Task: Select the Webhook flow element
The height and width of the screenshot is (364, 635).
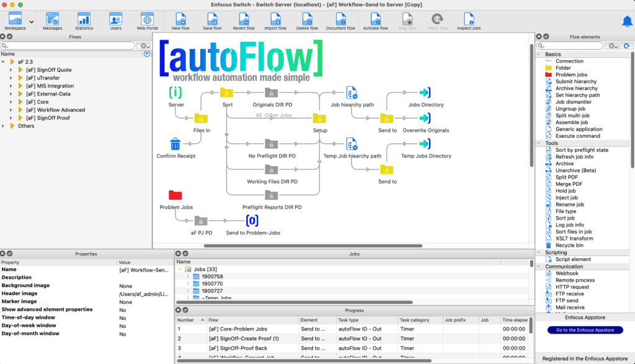Action: 567,273
